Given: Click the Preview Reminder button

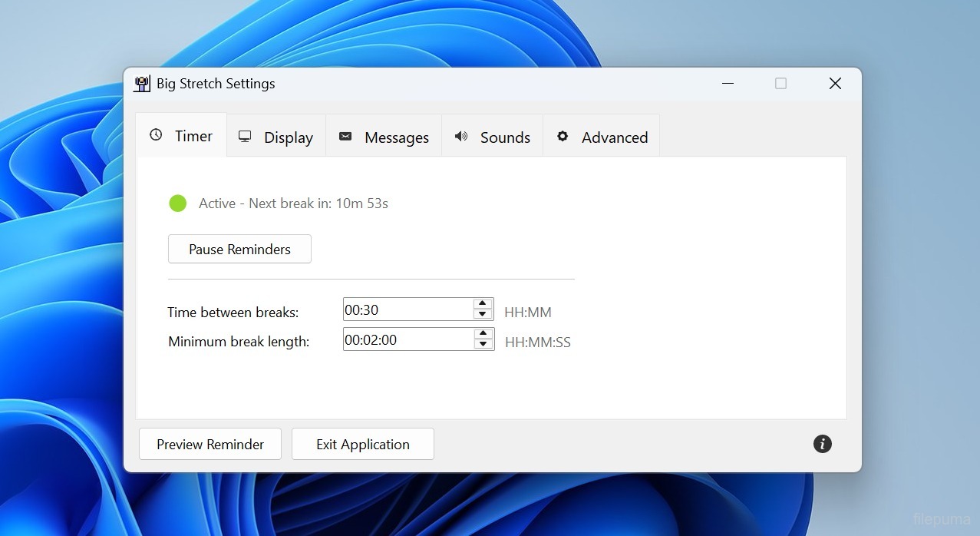Looking at the screenshot, I should coord(210,444).
